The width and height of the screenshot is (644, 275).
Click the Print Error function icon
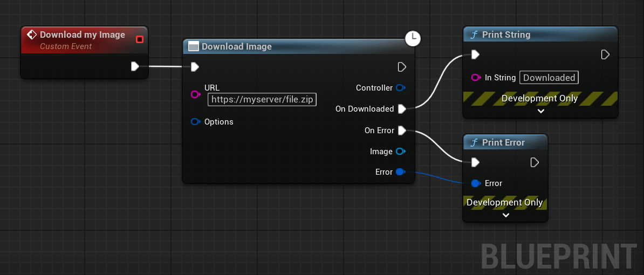click(x=474, y=142)
